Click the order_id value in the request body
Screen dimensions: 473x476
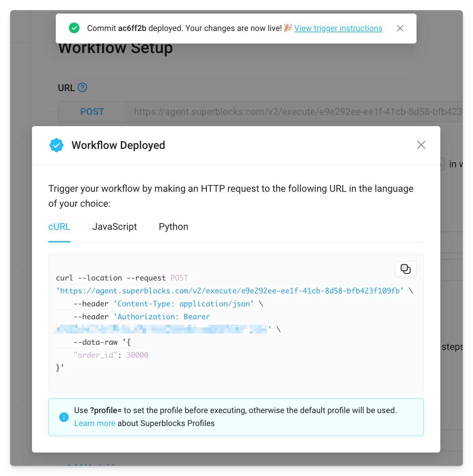pyautogui.click(x=137, y=355)
